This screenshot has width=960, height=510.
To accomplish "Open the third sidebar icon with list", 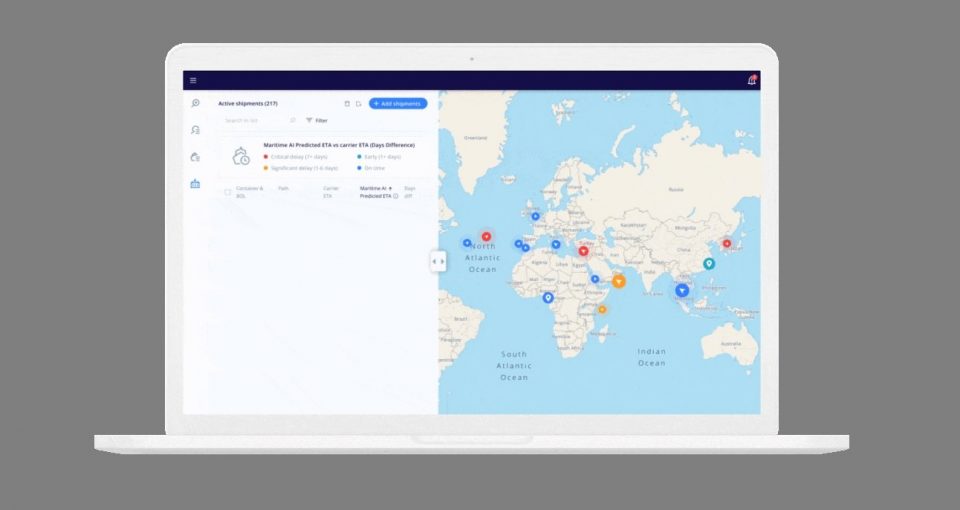I will point(195,157).
